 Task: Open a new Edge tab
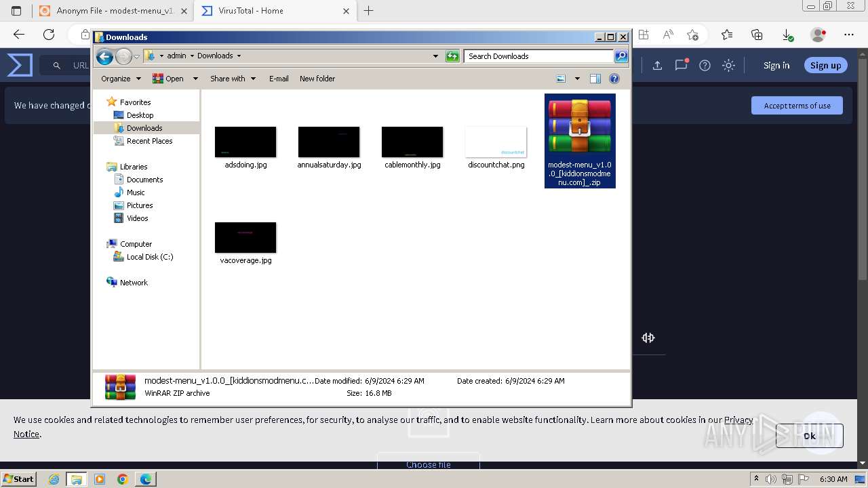click(369, 11)
